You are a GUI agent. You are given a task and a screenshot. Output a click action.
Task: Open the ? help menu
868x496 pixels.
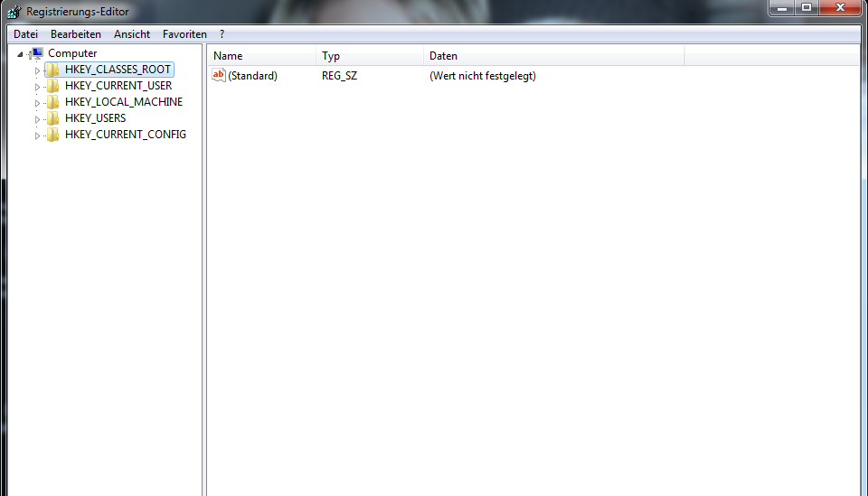[x=222, y=34]
